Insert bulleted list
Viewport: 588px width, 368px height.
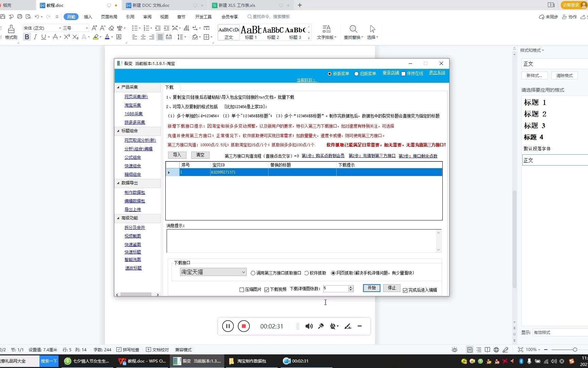click(x=135, y=28)
